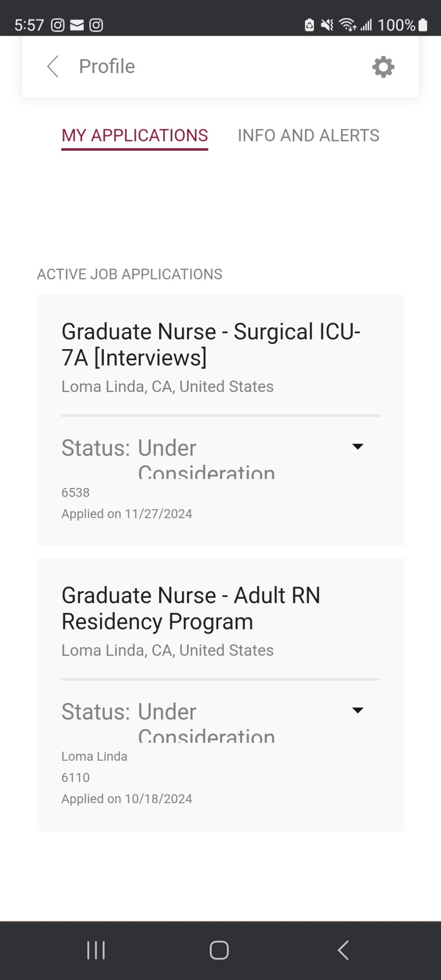Tap the Android navigation back button
Screen dimensions: 441x980
(x=343, y=950)
